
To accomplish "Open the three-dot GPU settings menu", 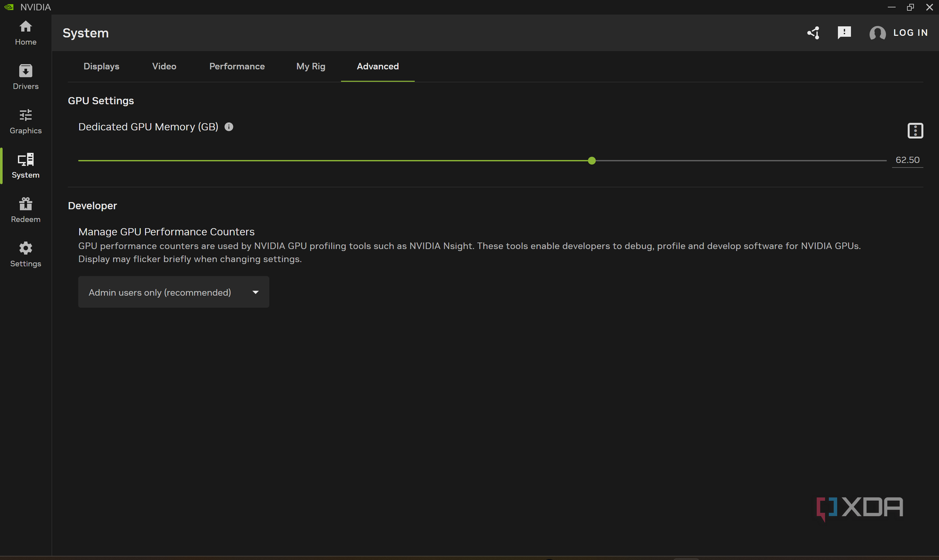I will (x=915, y=131).
